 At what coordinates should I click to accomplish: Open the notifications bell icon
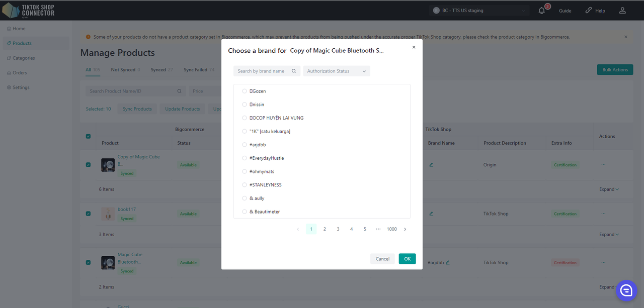542,11
